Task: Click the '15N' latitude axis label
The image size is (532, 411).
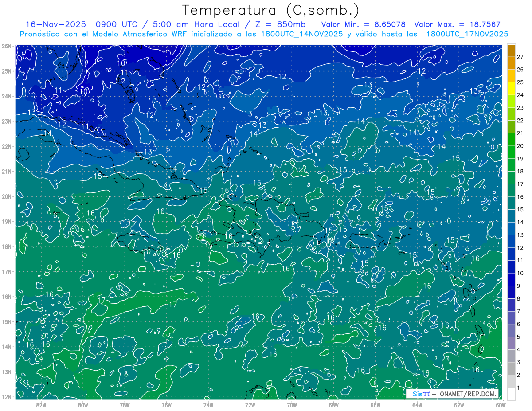Action: click(x=6, y=321)
